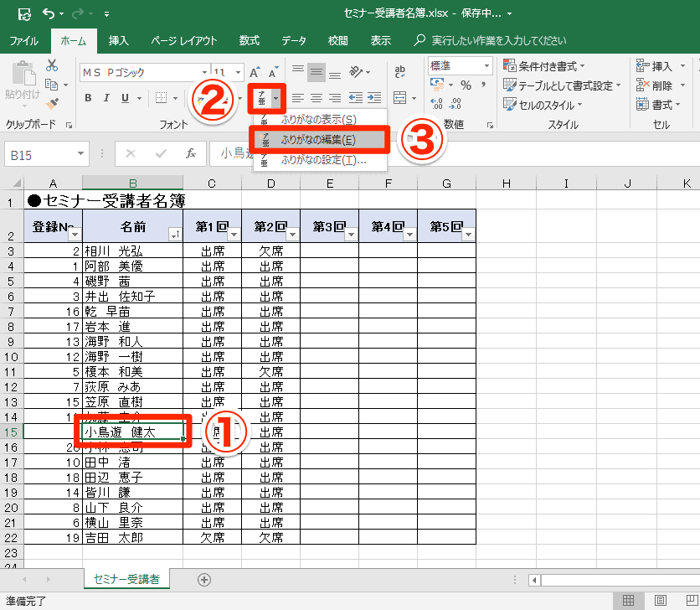Click the Percent Style icon

[466, 85]
